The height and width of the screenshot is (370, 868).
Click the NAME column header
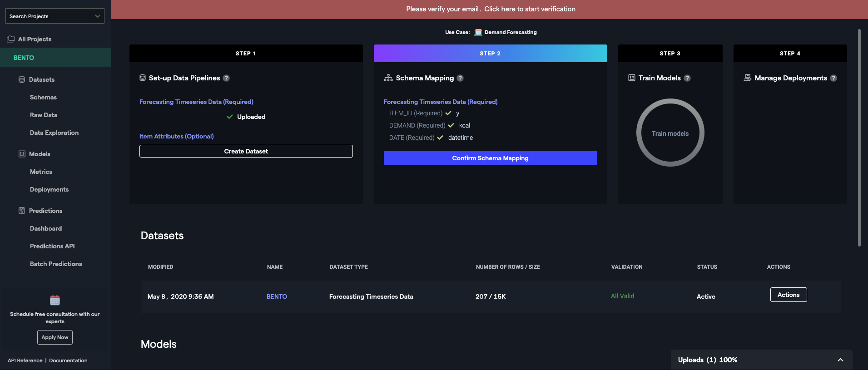click(x=275, y=267)
